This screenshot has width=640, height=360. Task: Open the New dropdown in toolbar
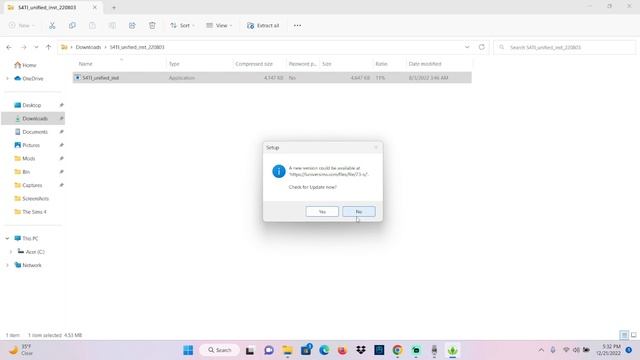point(22,25)
